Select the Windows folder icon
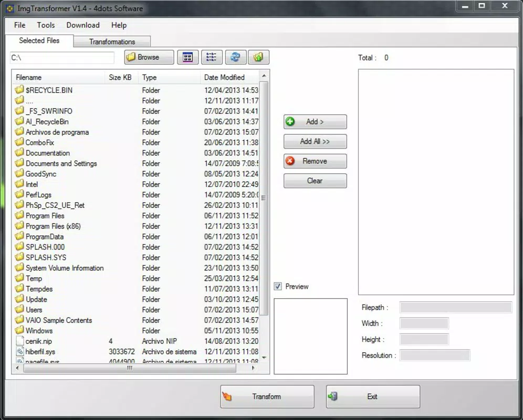523x420 pixels. (19, 330)
